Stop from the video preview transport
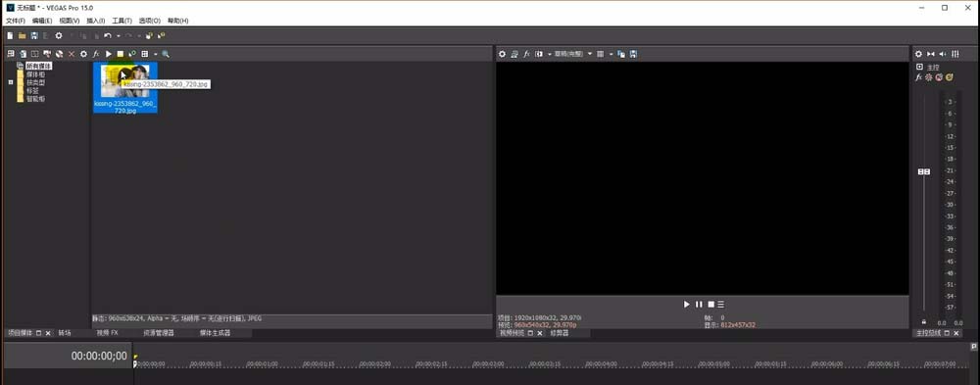This screenshot has width=980, height=385. pyautogui.click(x=710, y=305)
